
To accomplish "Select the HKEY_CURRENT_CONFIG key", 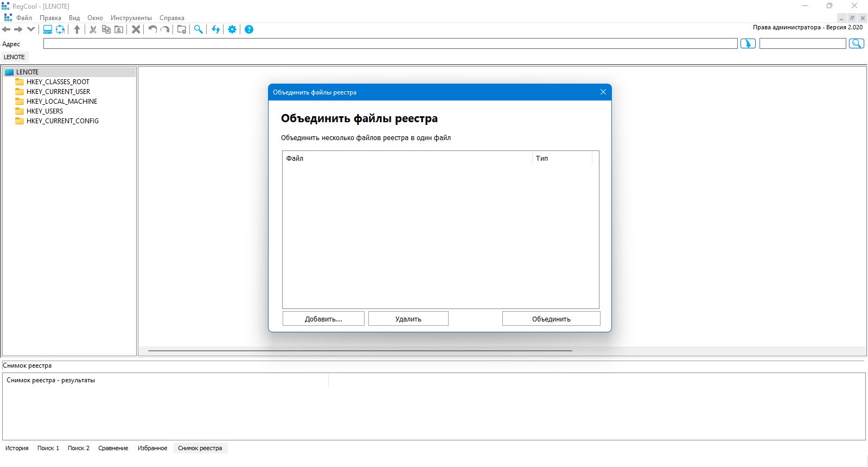I will [62, 121].
